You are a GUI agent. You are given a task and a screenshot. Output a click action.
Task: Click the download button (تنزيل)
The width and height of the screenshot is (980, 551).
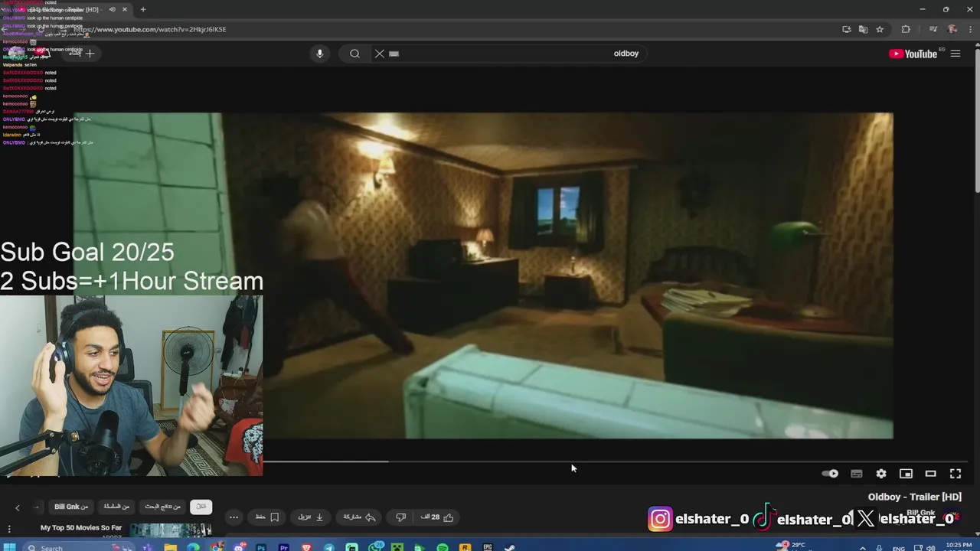pos(310,517)
